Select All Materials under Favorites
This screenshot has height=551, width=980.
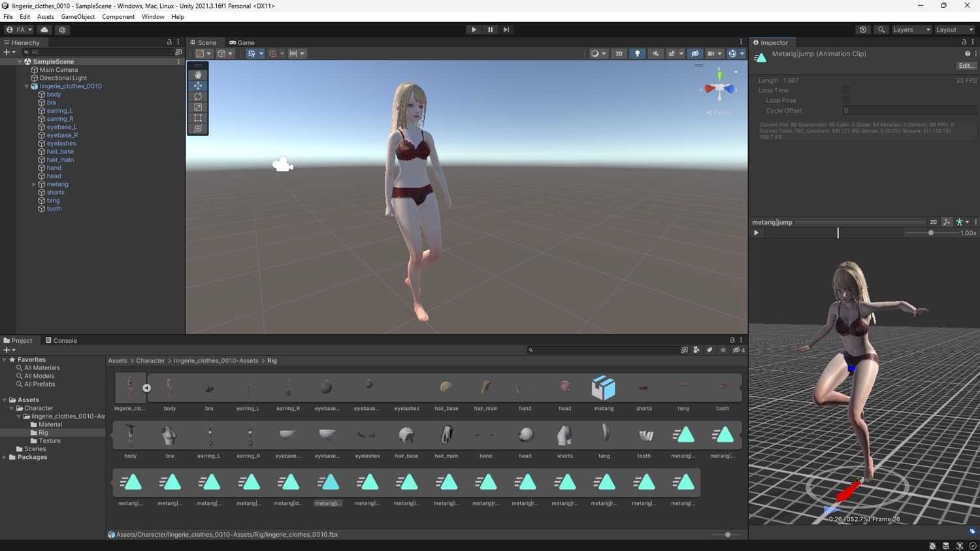point(42,368)
